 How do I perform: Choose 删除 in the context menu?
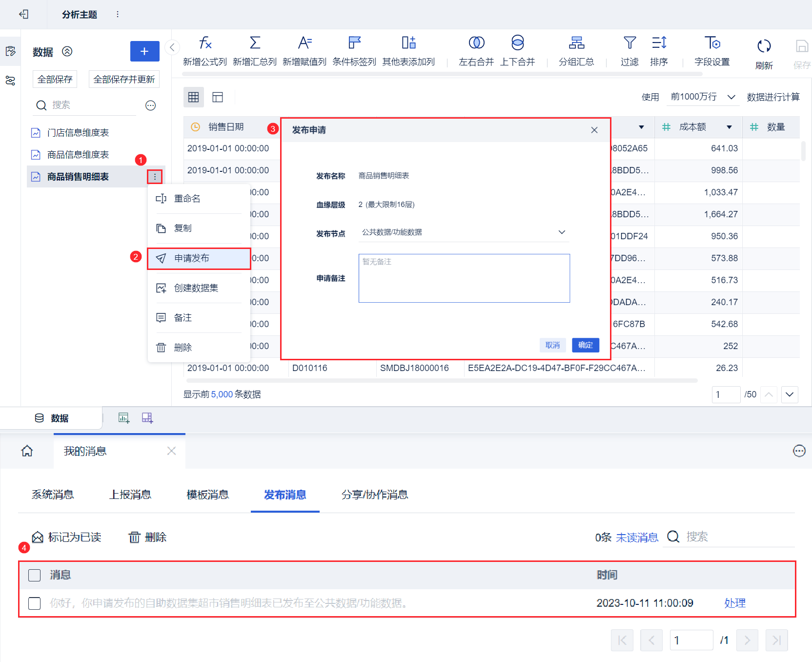click(199, 348)
